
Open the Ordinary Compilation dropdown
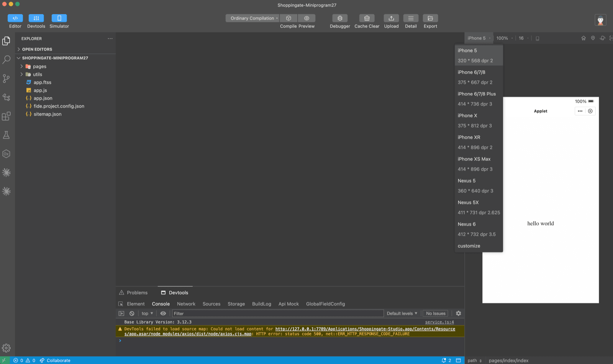tap(252, 18)
